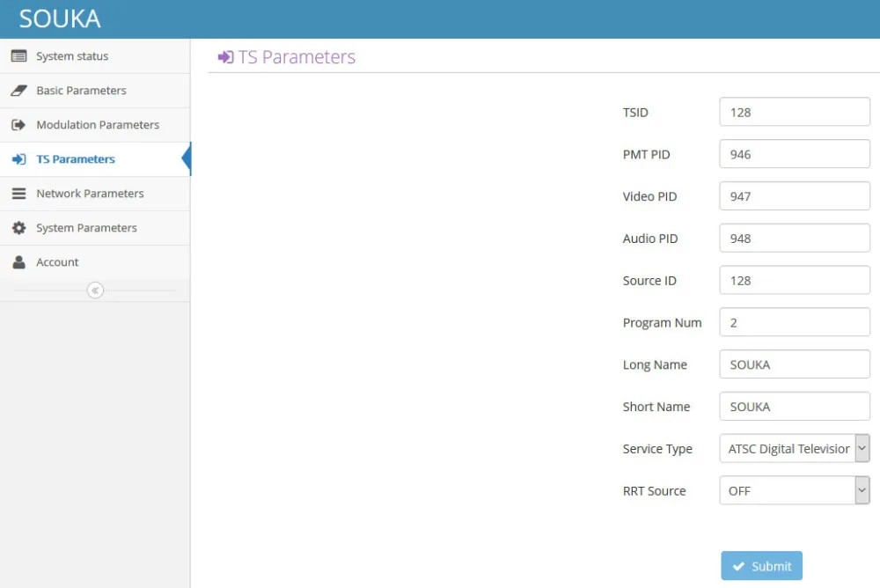Click the System Parameters gear icon
The width and height of the screenshot is (880, 588).
click(18, 227)
